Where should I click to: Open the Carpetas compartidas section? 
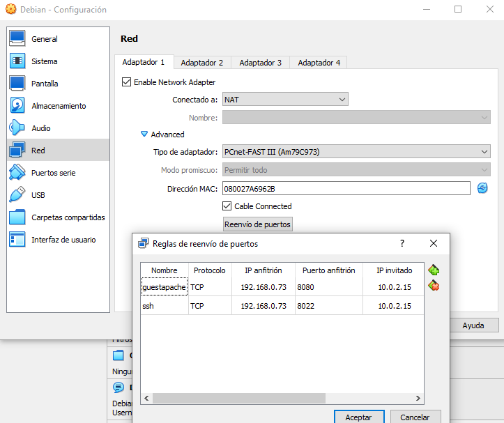coord(58,217)
